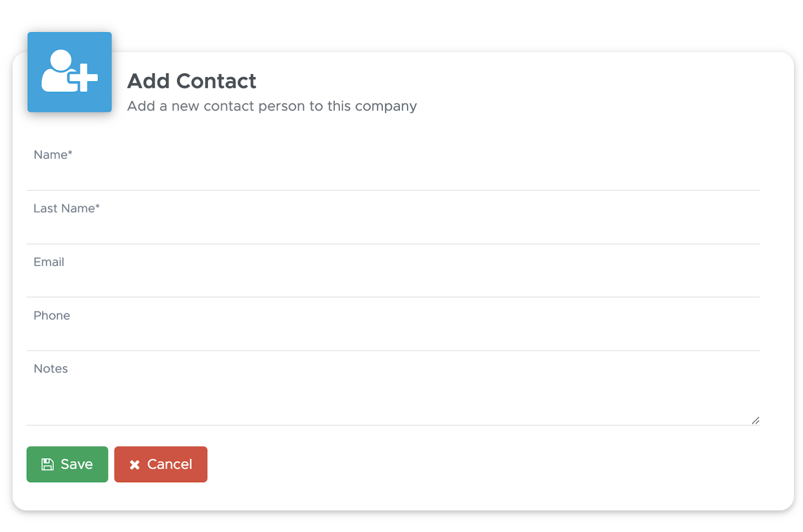Screen dimensions: 803x532
Task: Click the "Phone" field label
Action: point(52,316)
